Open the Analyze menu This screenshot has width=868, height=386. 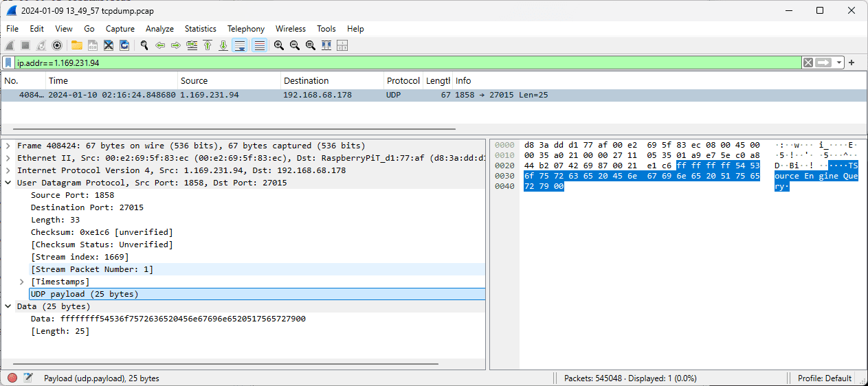(x=159, y=29)
